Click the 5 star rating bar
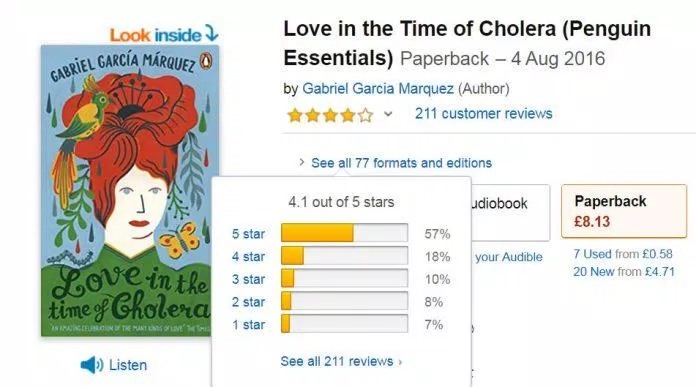696x387 pixels. coord(344,233)
